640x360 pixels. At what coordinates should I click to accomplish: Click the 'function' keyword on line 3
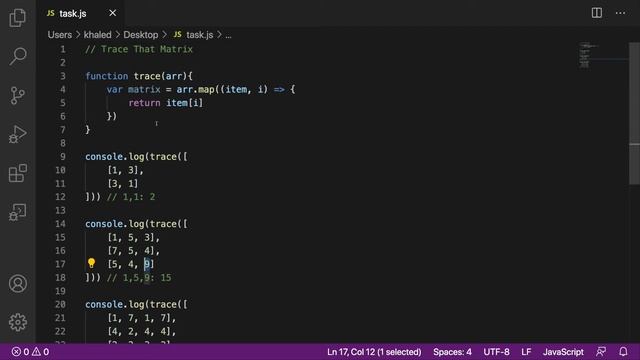pyautogui.click(x=107, y=76)
